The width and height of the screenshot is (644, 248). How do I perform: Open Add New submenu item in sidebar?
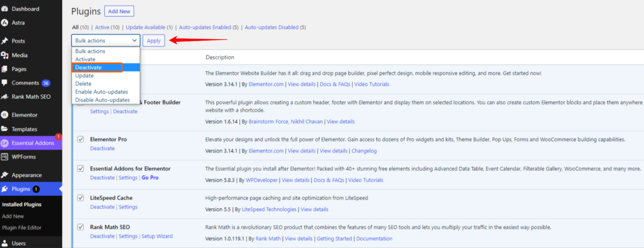coord(13,216)
